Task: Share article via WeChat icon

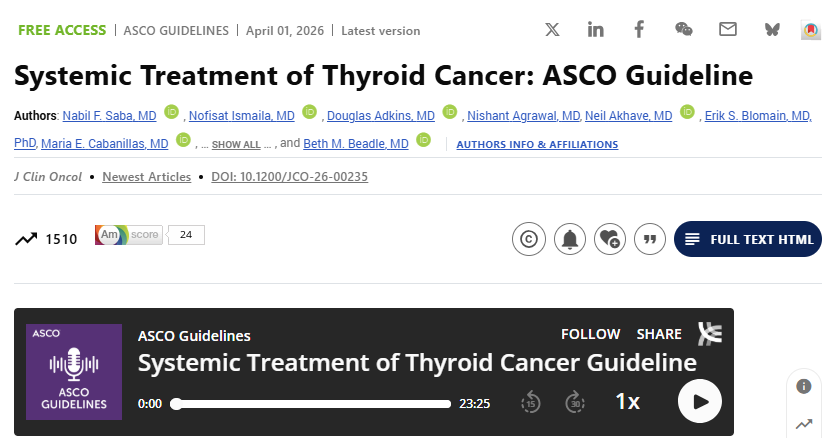Action: (x=684, y=29)
